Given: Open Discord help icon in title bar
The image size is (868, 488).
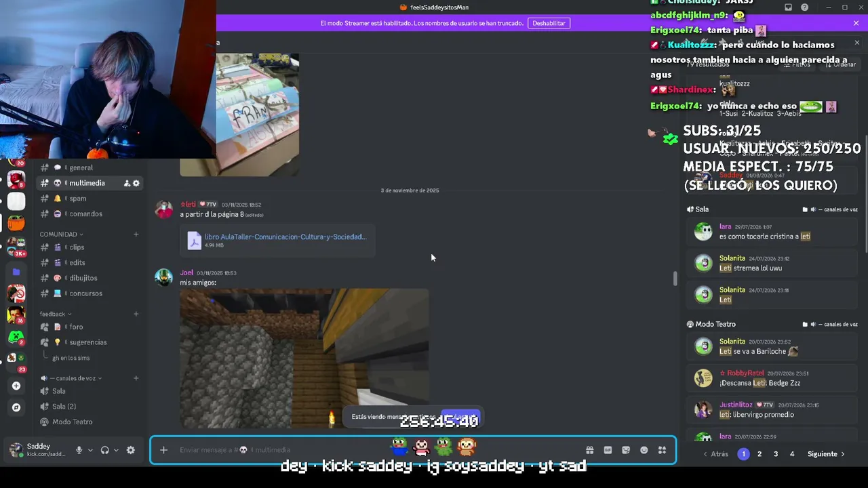Looking at the screenshot, I should [x=805, y=7].
